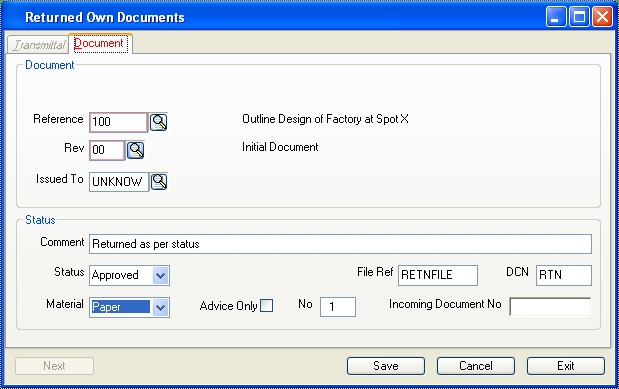Click into the DCN field
Image resolution: width=619 pixels, height=389 pixels.
564,275
